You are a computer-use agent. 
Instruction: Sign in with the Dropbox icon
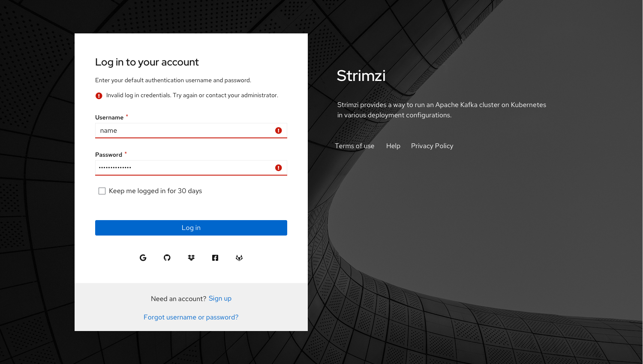point(191,257)
